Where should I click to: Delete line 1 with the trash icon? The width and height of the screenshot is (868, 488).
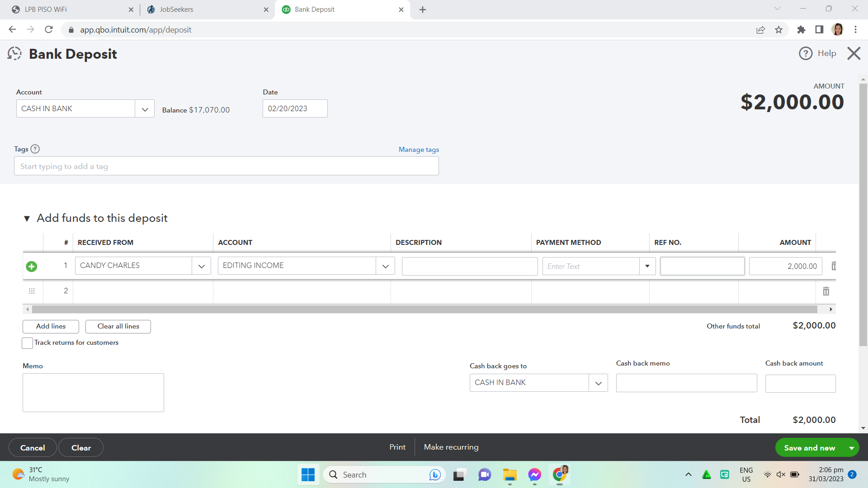pyautogui.click(x=833, y=266)
